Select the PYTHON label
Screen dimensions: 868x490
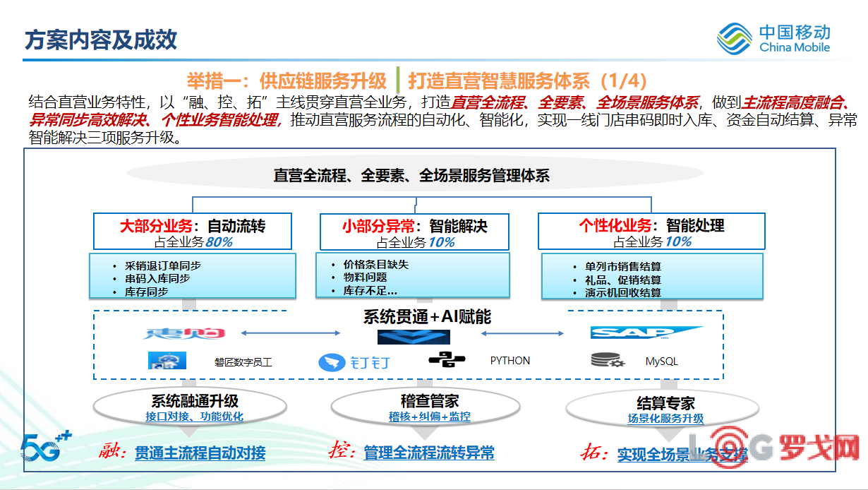tap(510, 360)
